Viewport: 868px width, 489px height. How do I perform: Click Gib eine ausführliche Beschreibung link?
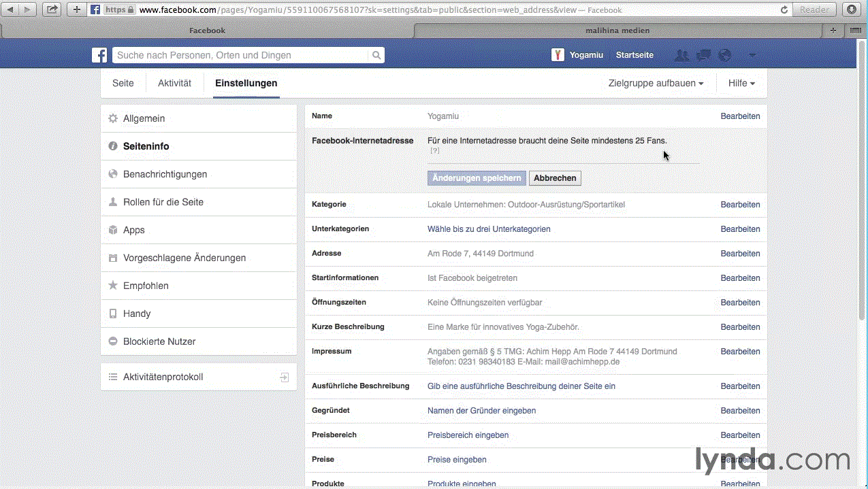click(x=521, y=386)
